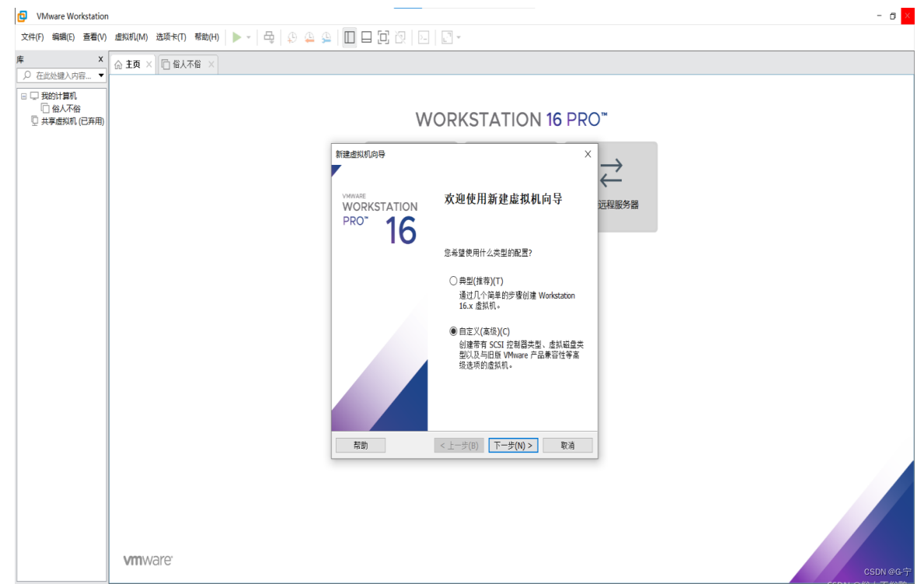Select 共享虚拟机 (已弃用) tree item
The height and width of the screenshot is (584, 924).
[x=72, y=121]
